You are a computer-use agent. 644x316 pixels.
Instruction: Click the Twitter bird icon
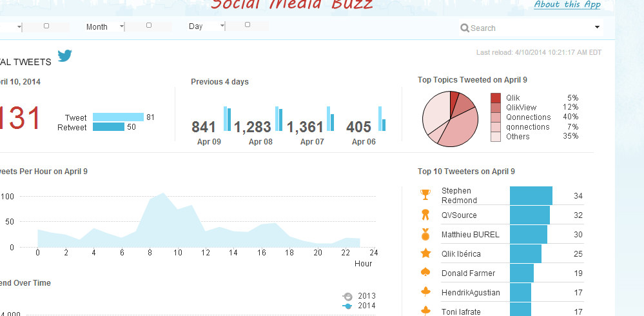[64, 56]
